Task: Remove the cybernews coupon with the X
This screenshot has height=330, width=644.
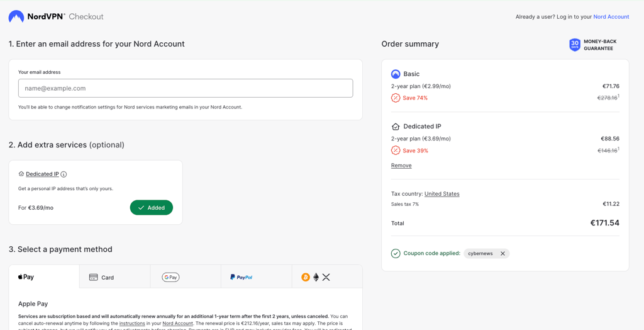Action: tap(502, 253)
